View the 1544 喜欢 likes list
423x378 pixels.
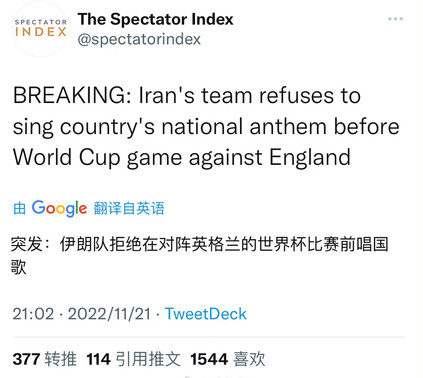(x=228, y=359)
